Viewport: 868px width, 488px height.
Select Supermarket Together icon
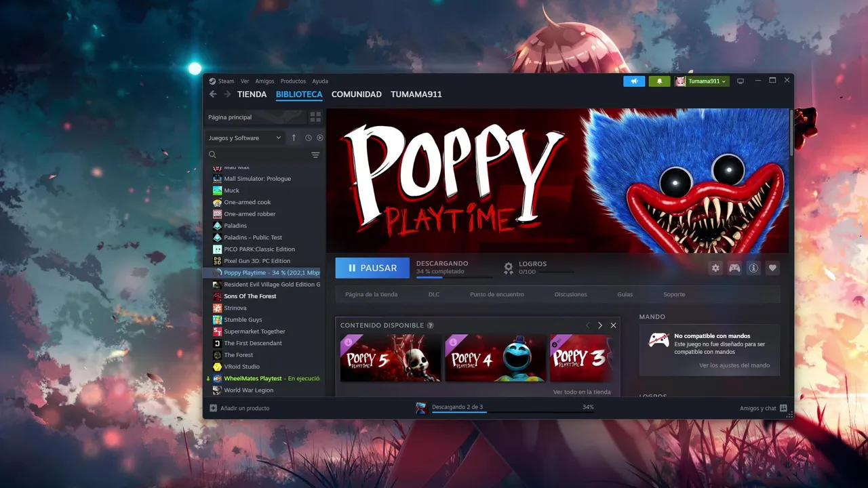(x=217, y=331)
